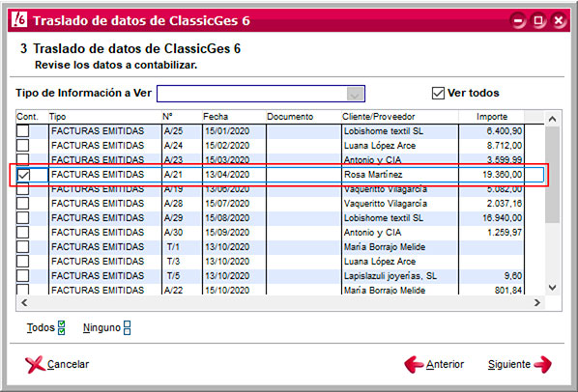Check the Cont. box for invoice A/30
Viewport: 578px width, 392px height.
[23, 233]
